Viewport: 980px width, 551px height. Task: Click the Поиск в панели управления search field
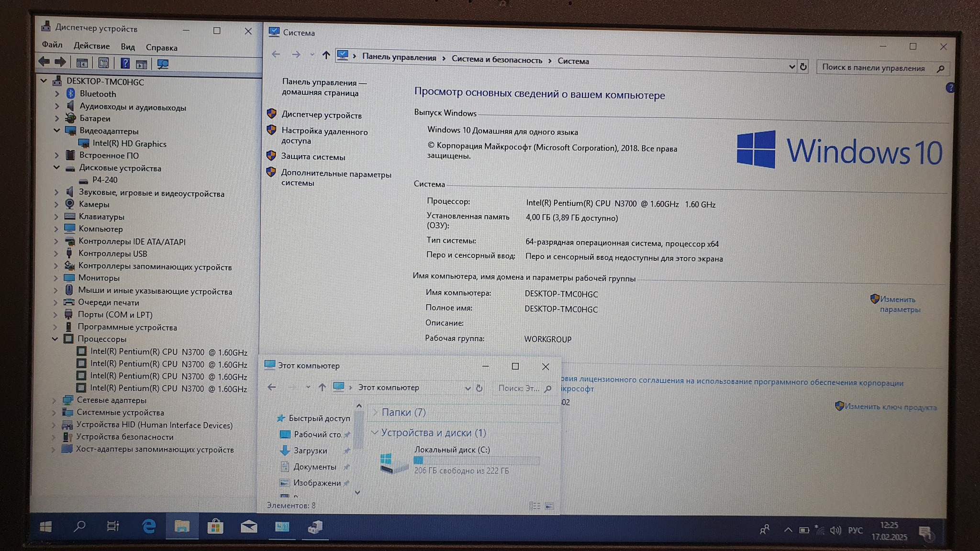click(874, 68)
